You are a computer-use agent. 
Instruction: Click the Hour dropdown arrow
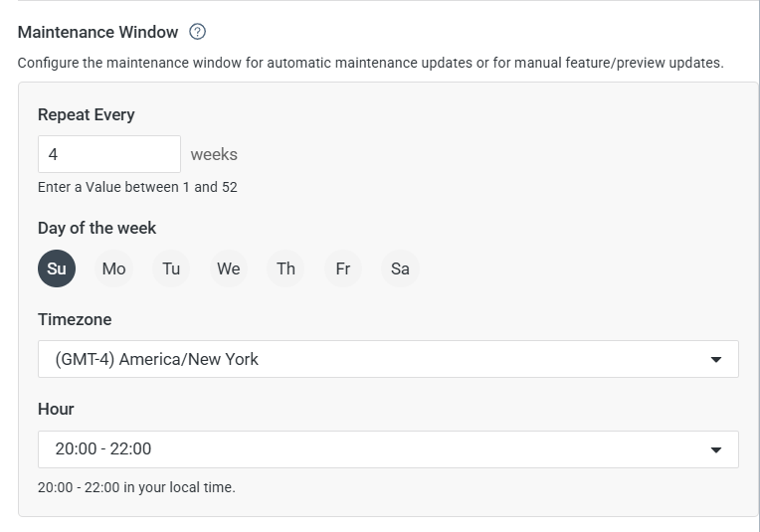click(x=716, y=449)
